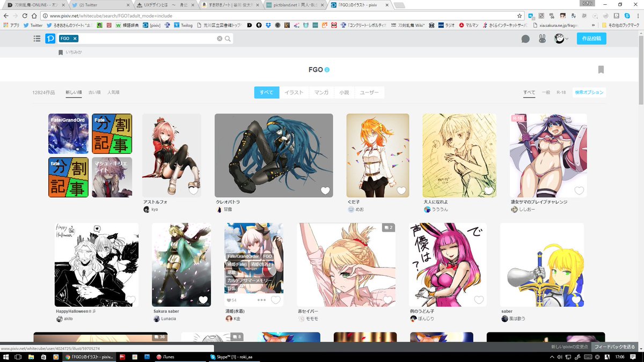Click the 巨乳 tag on 清姫 artwork
The image size is (644, 362).
[x=231, y=289]
